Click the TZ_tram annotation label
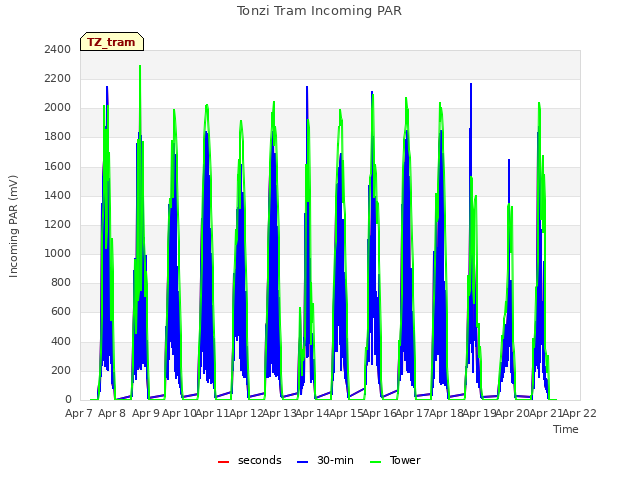Viewport: 640px width, 480px height. pyautogui.click(x=112, y=42)
